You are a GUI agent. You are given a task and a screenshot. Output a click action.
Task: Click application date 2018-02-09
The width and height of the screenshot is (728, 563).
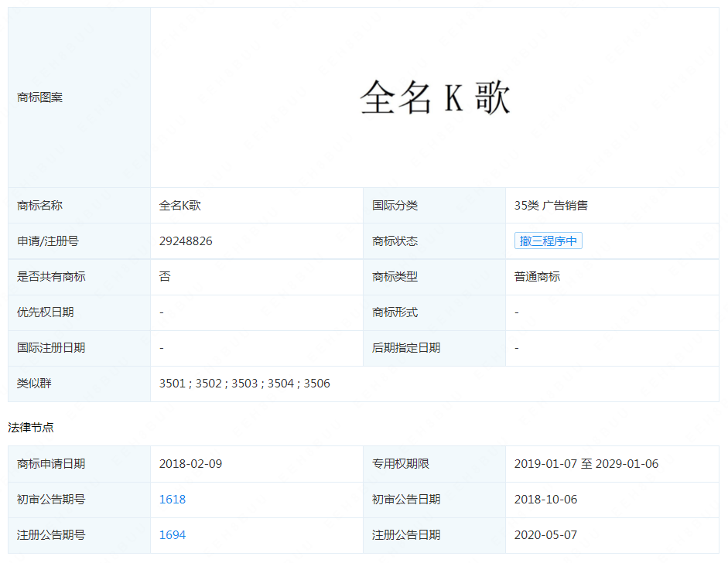(x=191, y=464)
